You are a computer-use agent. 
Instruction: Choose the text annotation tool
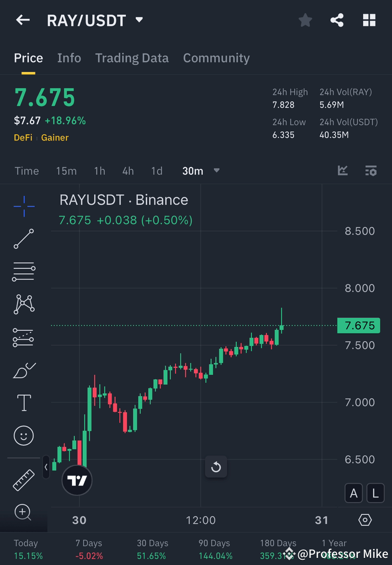click(x=24, y=402)
